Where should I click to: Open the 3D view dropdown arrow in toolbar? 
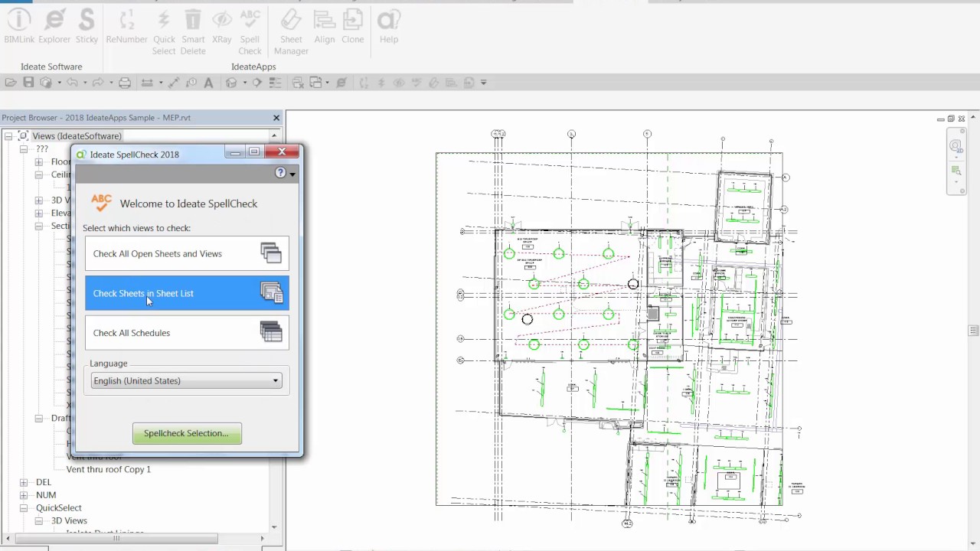point(244,83)
